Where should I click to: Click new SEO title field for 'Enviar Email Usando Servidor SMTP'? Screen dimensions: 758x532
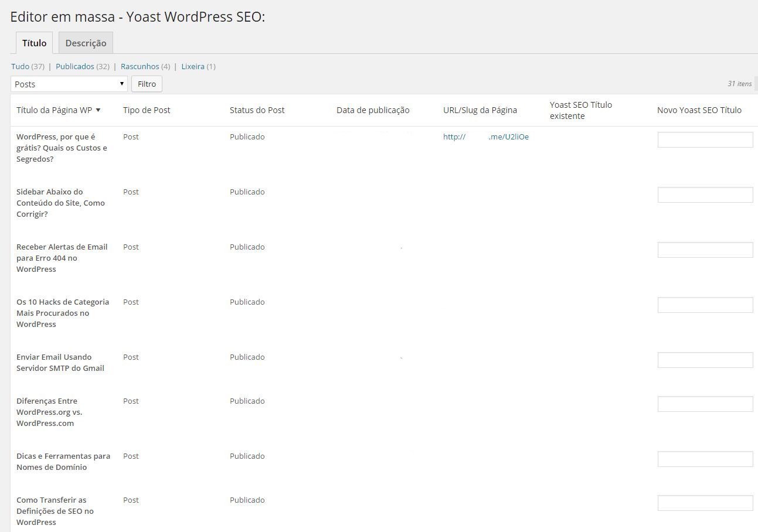(x=705, y=360)
